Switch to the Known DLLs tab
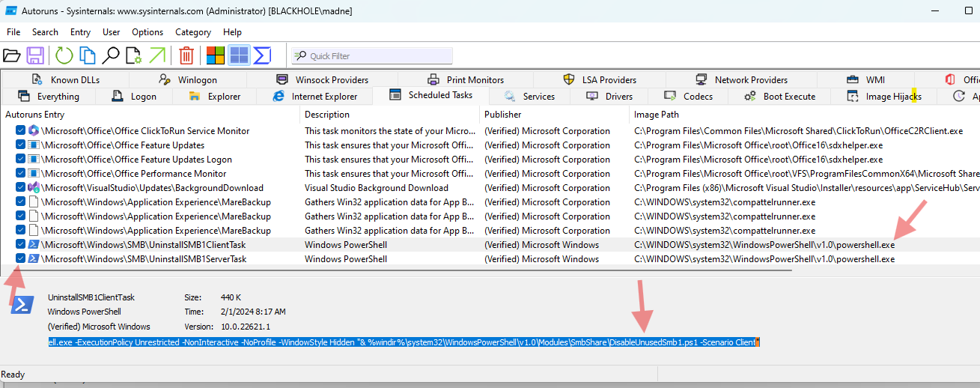980x388 pixels. [x=66, y=79]
